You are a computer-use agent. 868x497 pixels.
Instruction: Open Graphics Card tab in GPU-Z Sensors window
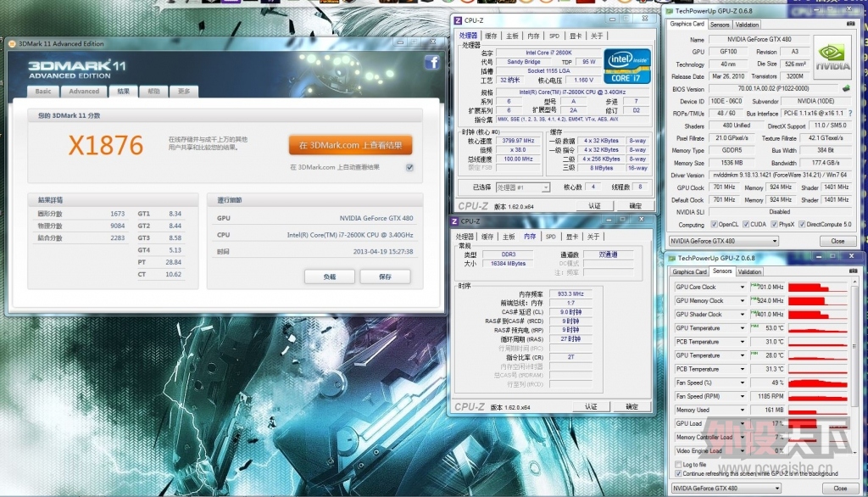689,271
